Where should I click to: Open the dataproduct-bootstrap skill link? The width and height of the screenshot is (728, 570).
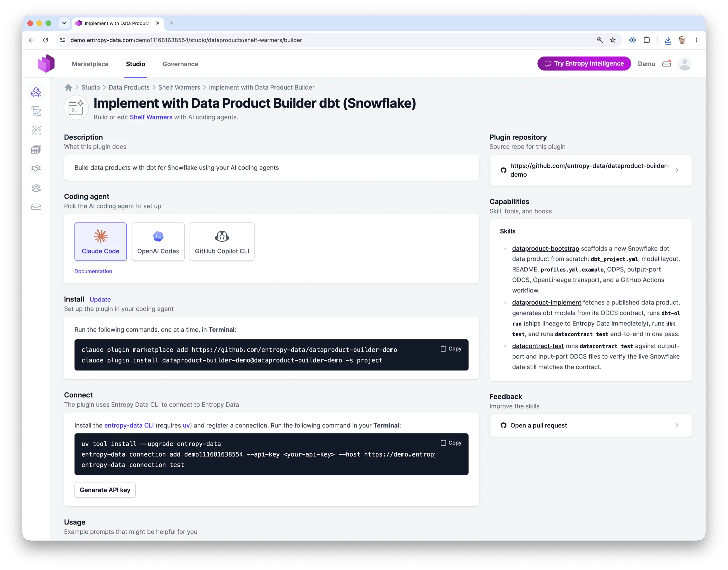point(545,249)
